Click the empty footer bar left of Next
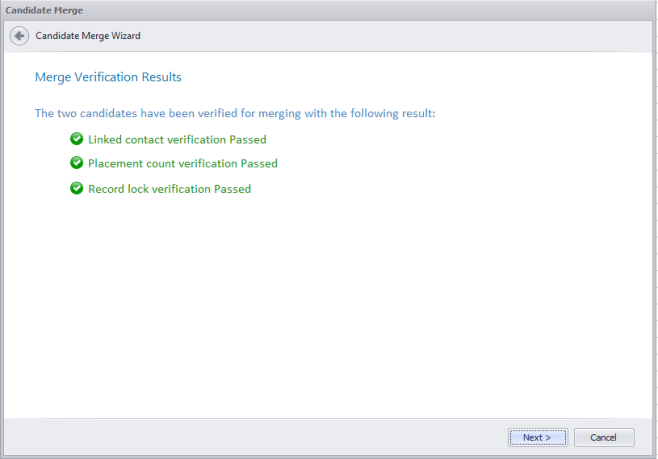The image size is (658, 459). click(250, 437)
